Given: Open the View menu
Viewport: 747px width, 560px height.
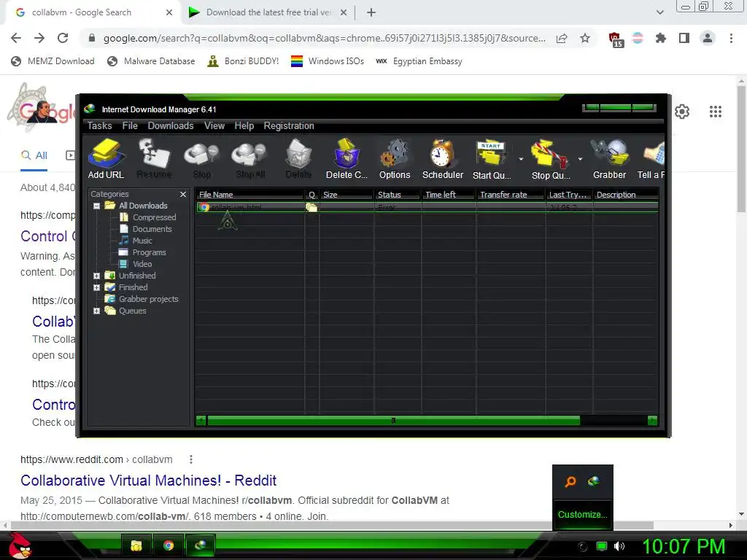Looking at the screenshot, I should 214,125.
